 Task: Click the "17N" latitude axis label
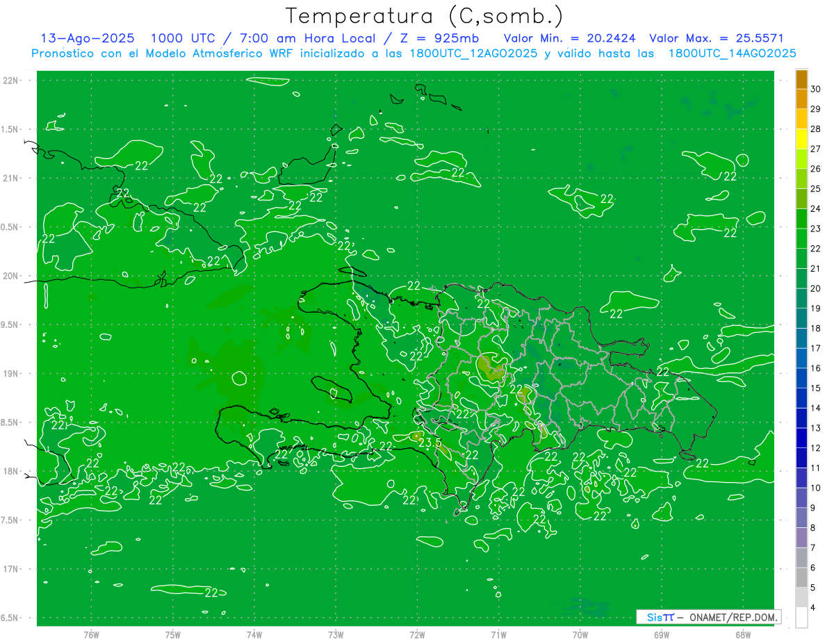tap(12, 570)
